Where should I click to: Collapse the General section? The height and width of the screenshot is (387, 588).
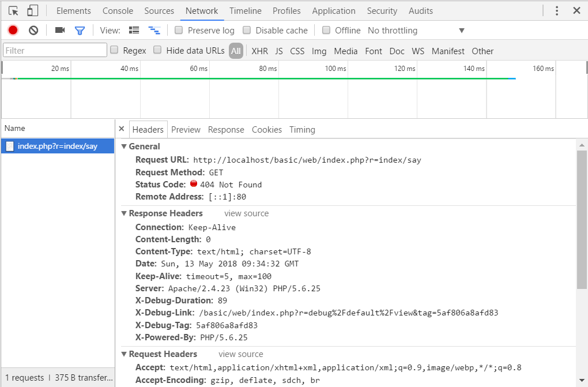point(124,146)
